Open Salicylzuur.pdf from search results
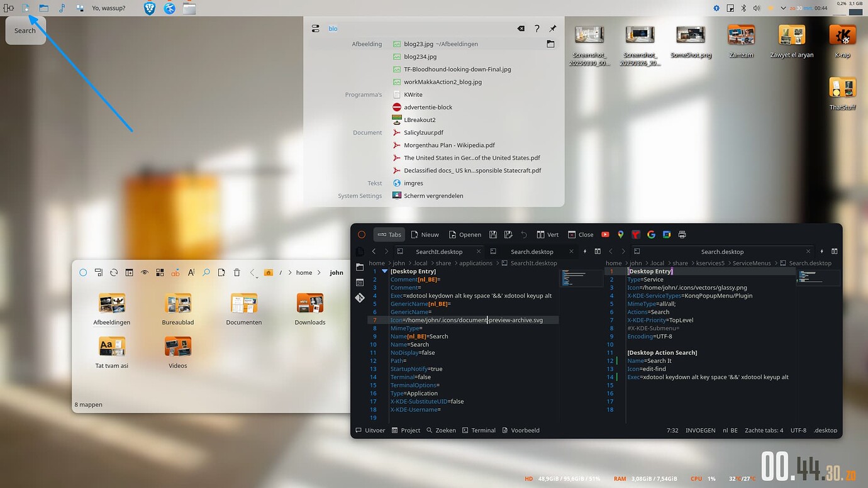Image resolution: width=868 pixels, height=488 pixels. tap(434, 133)
